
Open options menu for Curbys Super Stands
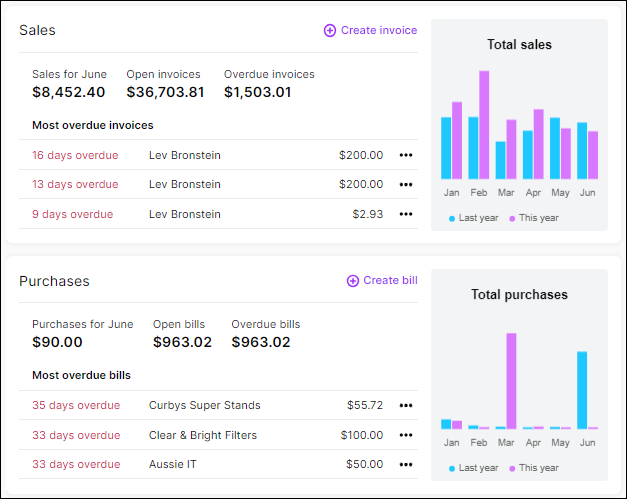tap(405, 405)
